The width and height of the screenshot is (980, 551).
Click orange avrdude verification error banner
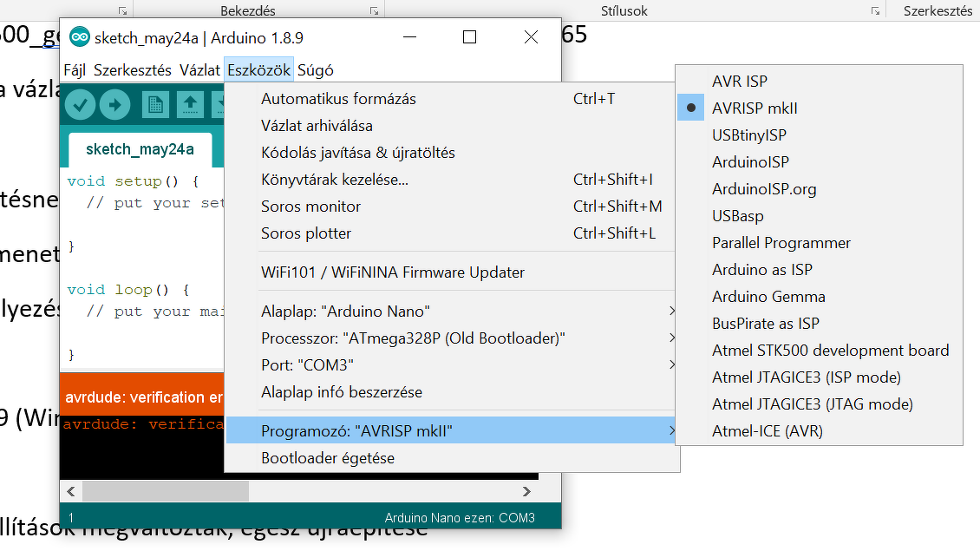coord(142,393)
